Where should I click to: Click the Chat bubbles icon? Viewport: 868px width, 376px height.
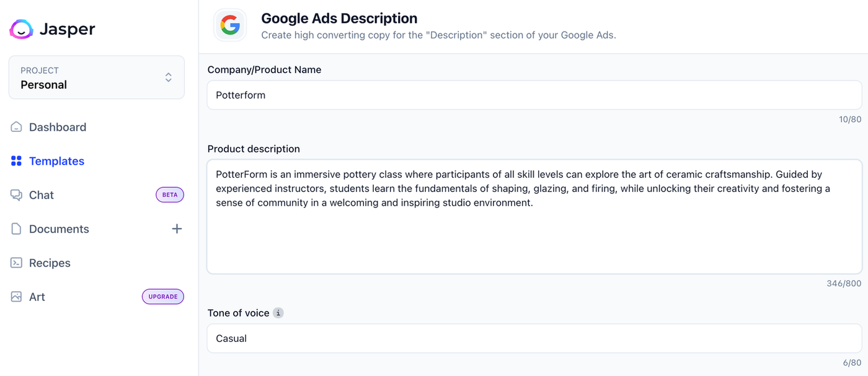16,195
